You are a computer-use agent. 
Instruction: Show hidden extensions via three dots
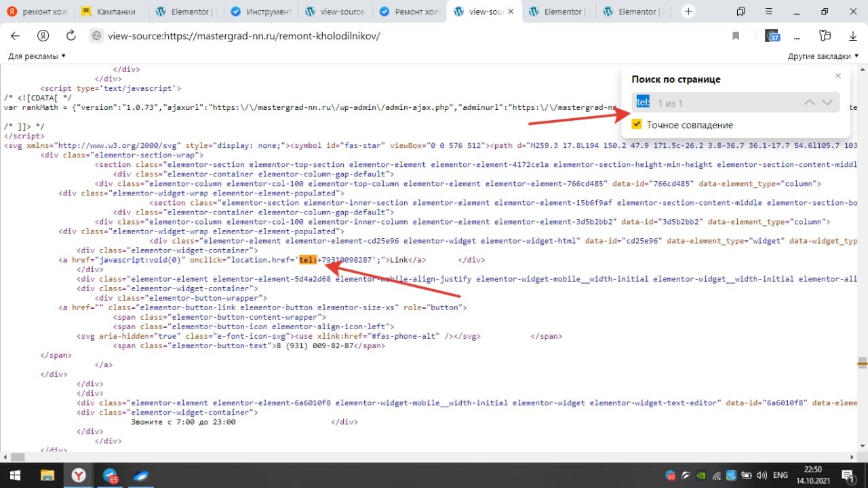click(x=797, y=37)
